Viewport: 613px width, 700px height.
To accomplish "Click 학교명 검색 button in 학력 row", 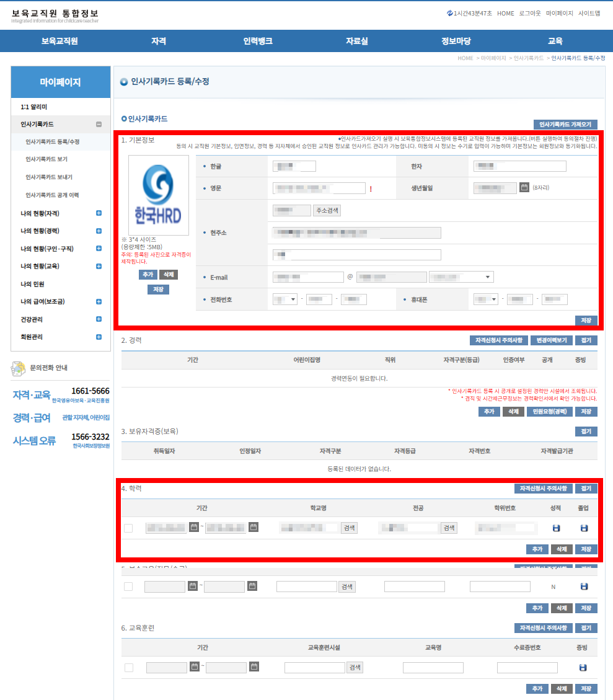I will click(350, 528).
